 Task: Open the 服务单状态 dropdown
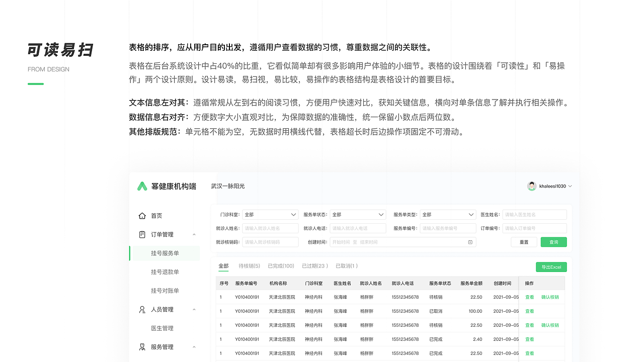[x=358, y=215]
